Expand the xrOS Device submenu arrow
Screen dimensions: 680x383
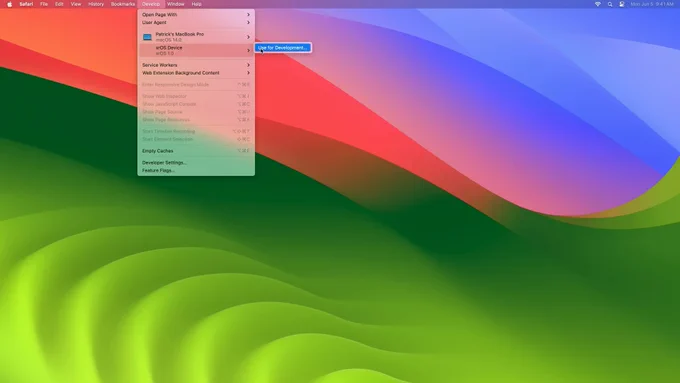[x=248, y=50]
